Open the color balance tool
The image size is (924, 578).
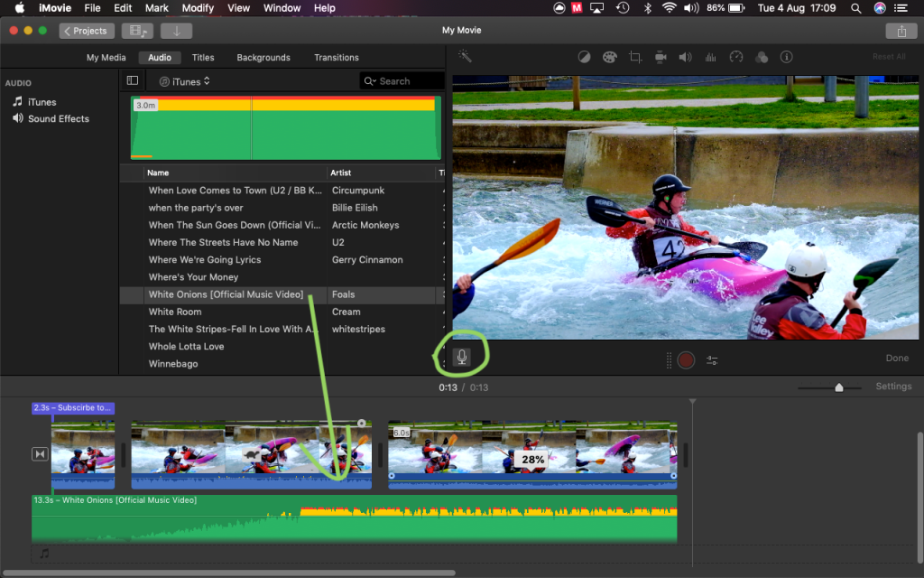(584, 57)
